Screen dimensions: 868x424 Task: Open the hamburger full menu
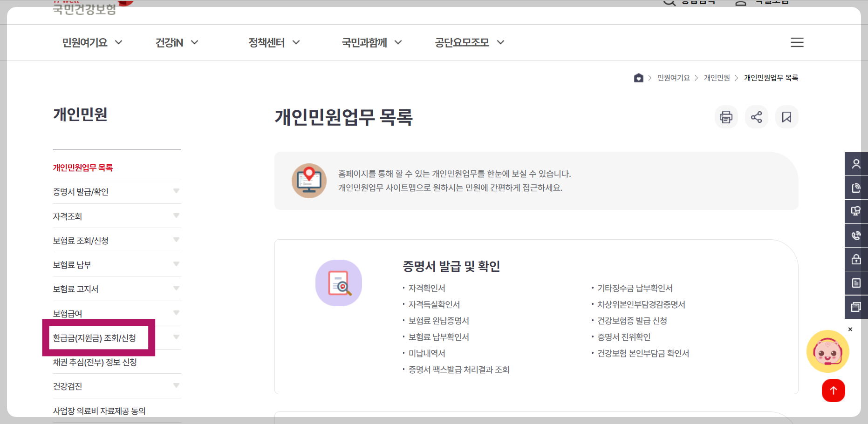pos(797,42)
